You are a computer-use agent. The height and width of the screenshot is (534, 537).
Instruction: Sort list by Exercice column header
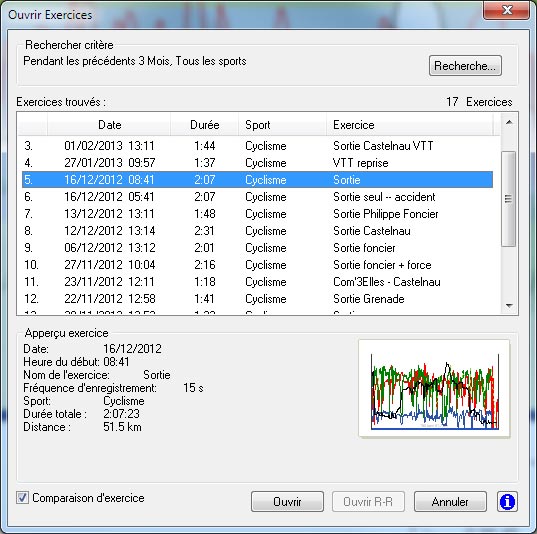pyautogui.click(x=410, y=125)
